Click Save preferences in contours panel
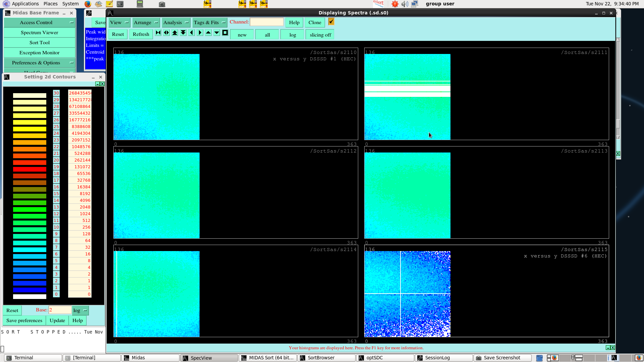644x362 pixels. tap(24, 320)
